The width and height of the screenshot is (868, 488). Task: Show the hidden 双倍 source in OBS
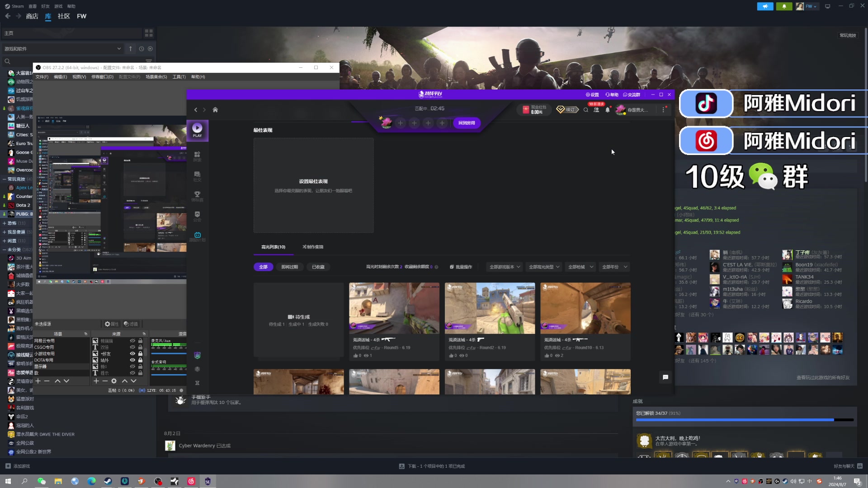pyautogui.click(x=132, y=347)
